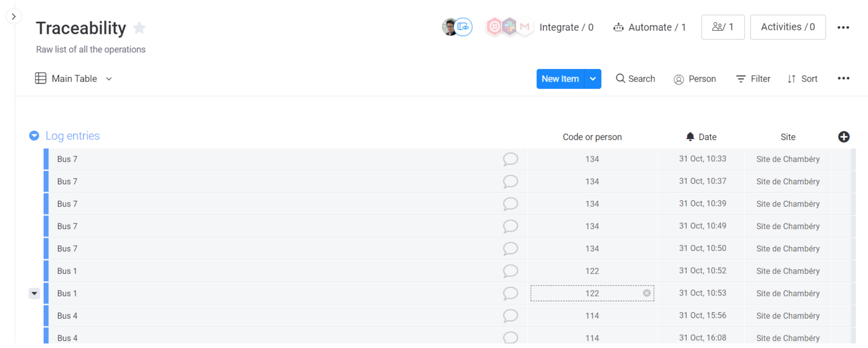
Task: Open Automate robot icon menu
Action: point(618,28)
